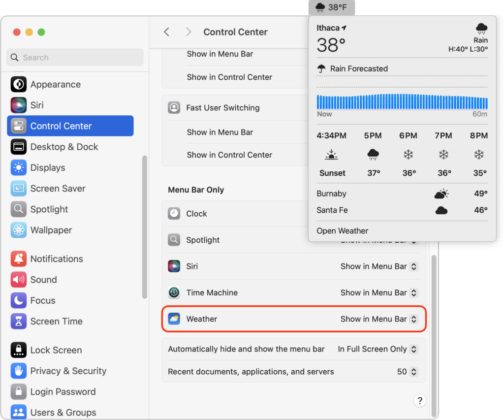
Task: Click the Lock Screen icon
Action: pyautogui.click(x=19, y=350)
